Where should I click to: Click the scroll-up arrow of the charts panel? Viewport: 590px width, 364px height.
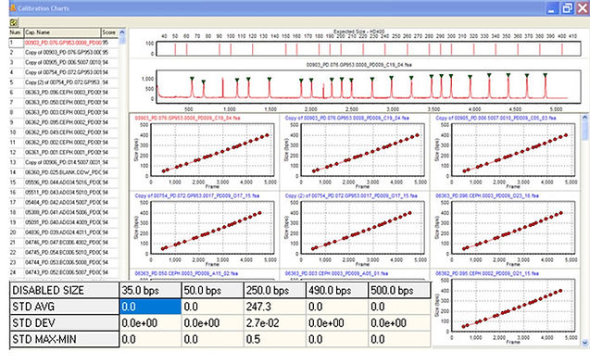(x=584, y=118)
